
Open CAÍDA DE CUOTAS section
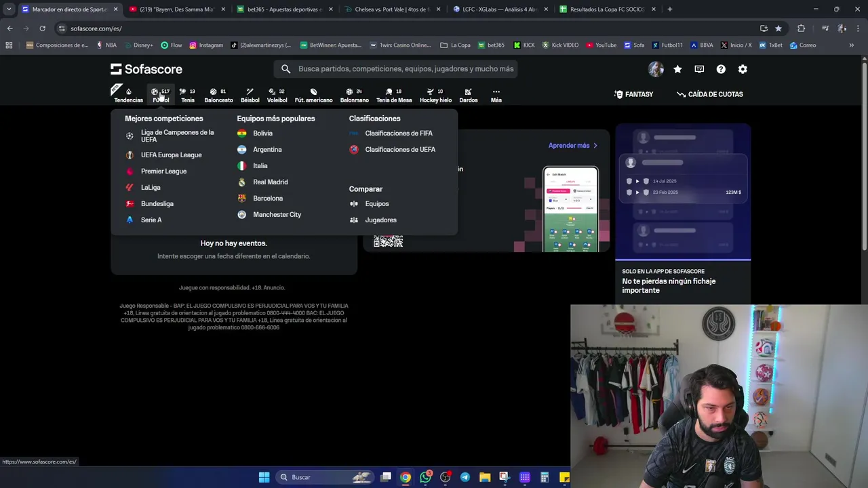point(710,94)
